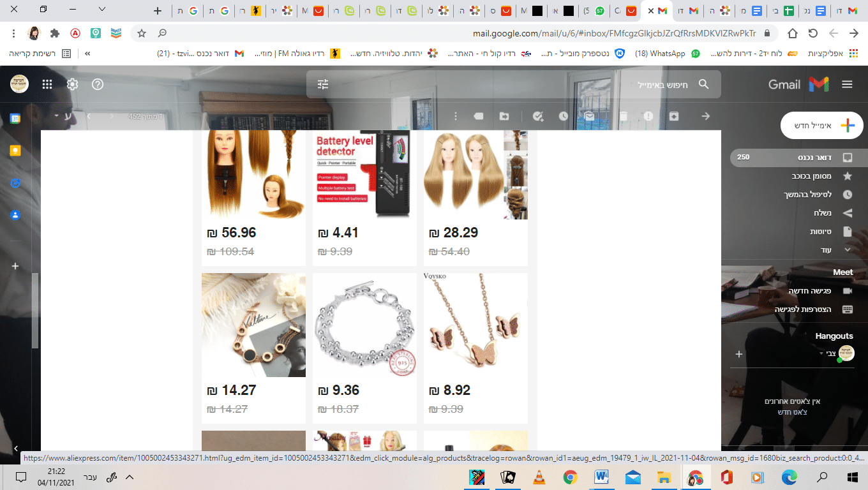Start new Hangouts chat with plus icon
This screenshot has width=868, height=490.
(739, 354)
